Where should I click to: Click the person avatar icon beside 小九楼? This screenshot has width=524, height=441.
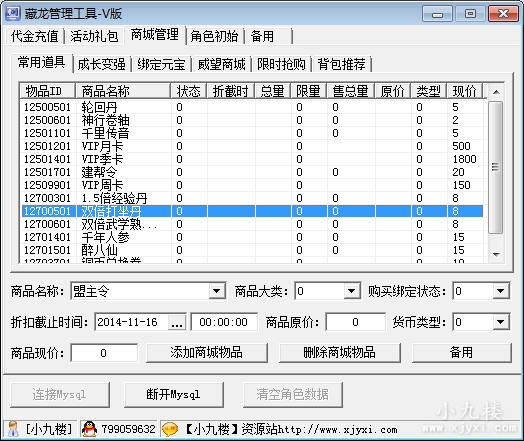pyautogui.click(x=13, y=429)
